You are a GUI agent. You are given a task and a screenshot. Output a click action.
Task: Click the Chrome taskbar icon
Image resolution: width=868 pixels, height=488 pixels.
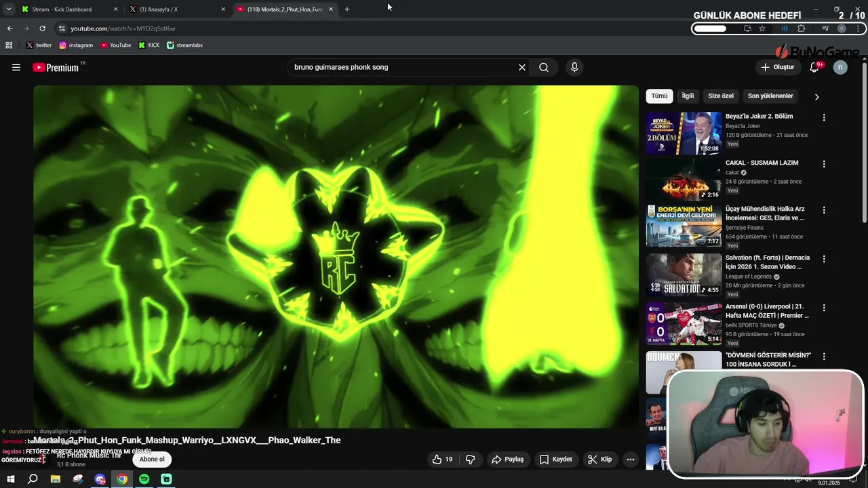point(122,479)
